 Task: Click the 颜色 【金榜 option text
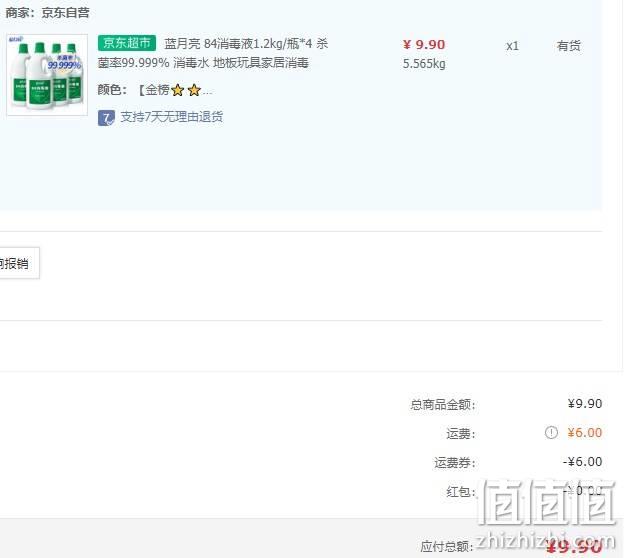(x=155, y=90)
